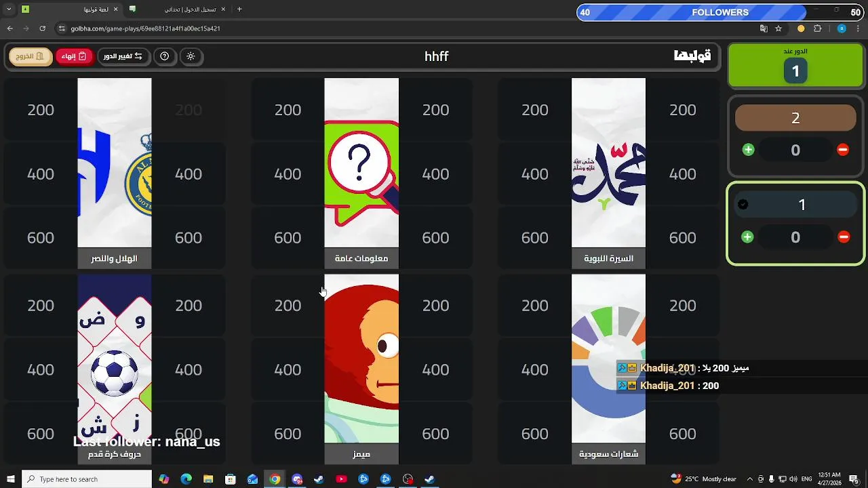Toggle the light/dark theme sun icon
Image resolution: width=868 pixels, height=488 pixels.
click(x=191, y=56)
